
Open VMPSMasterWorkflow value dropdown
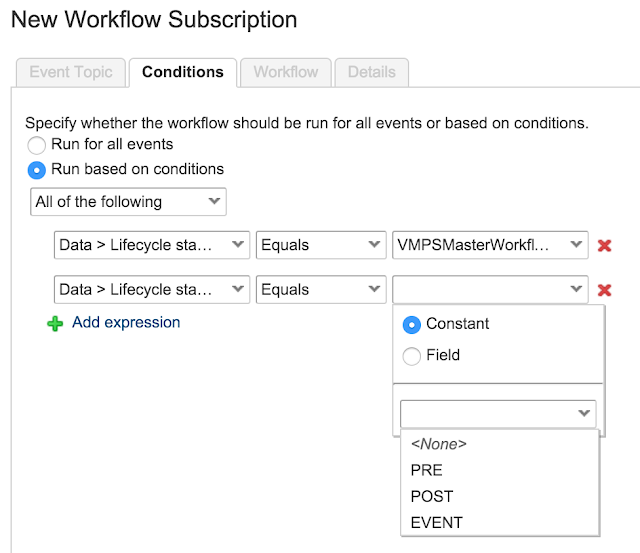click(x=491, y=245)
